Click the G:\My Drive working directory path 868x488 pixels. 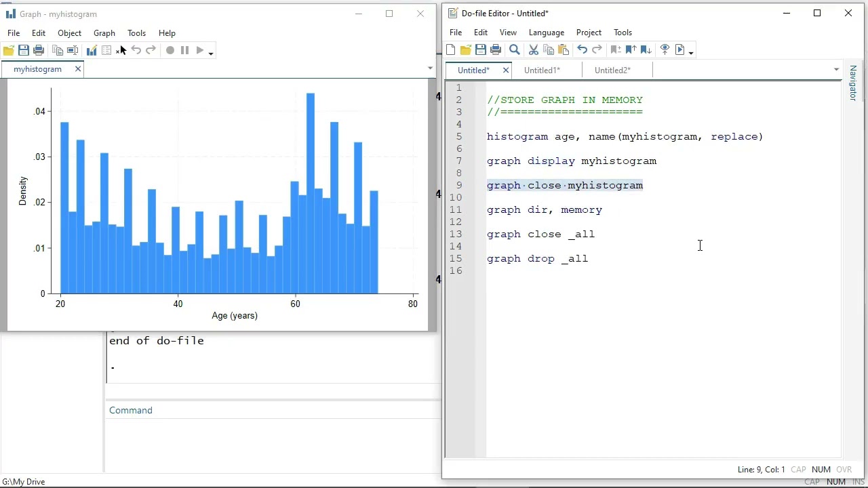tap(24, 481)
